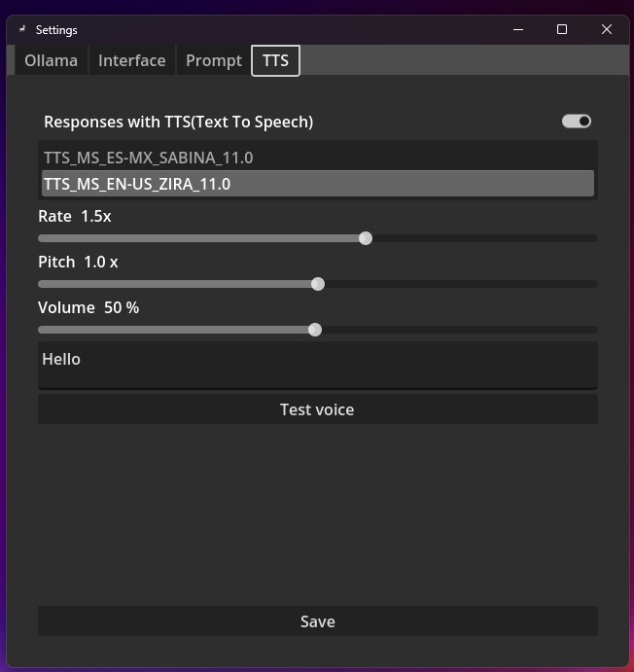Click the Rate slider handle
Screen dimensions: 634x672
(366, 238)
